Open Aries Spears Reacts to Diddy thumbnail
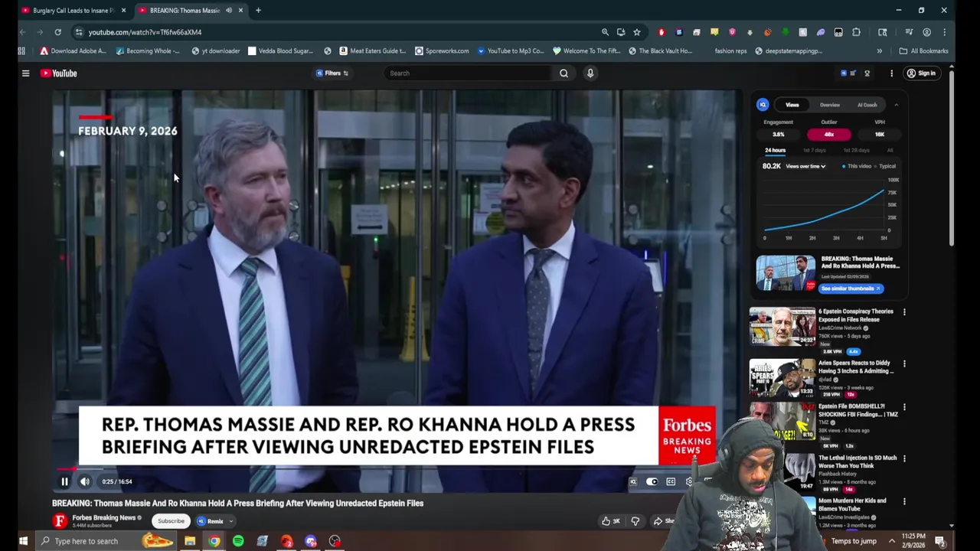The height and width of the screenshot is (551, 980). pyautogui.click(x=782, y=378)
